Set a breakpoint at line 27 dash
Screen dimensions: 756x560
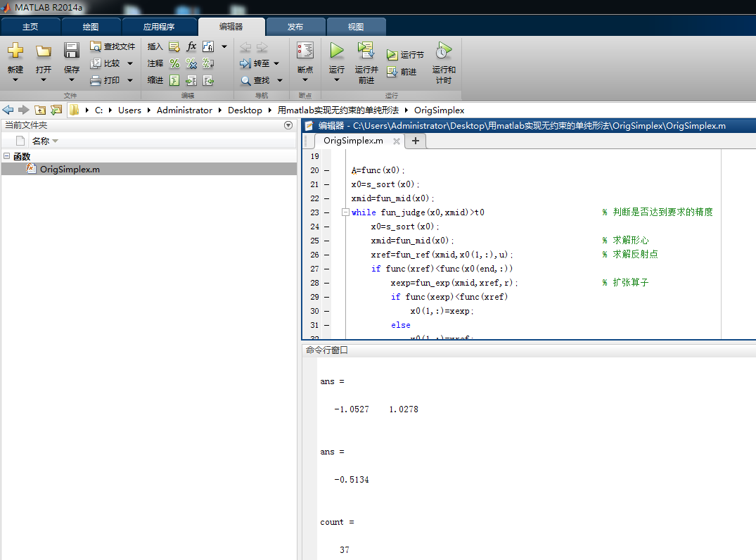tap(327, 269)
